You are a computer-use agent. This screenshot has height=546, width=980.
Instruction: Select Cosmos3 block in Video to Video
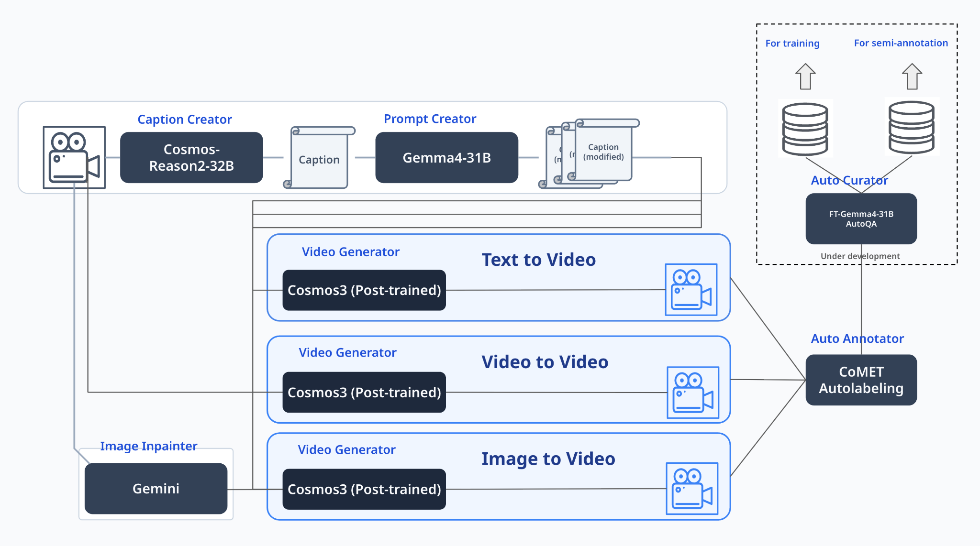coord(364,393)
